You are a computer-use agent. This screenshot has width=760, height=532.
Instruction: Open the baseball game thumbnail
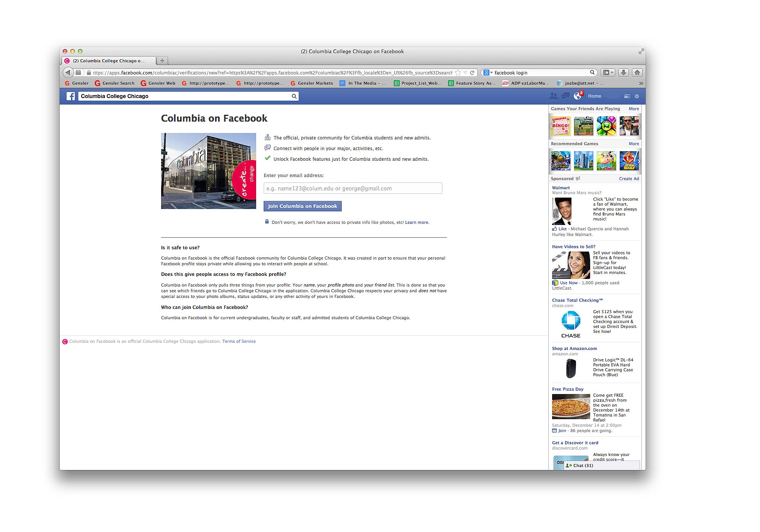pyautogui.click(x=584, y=126)
